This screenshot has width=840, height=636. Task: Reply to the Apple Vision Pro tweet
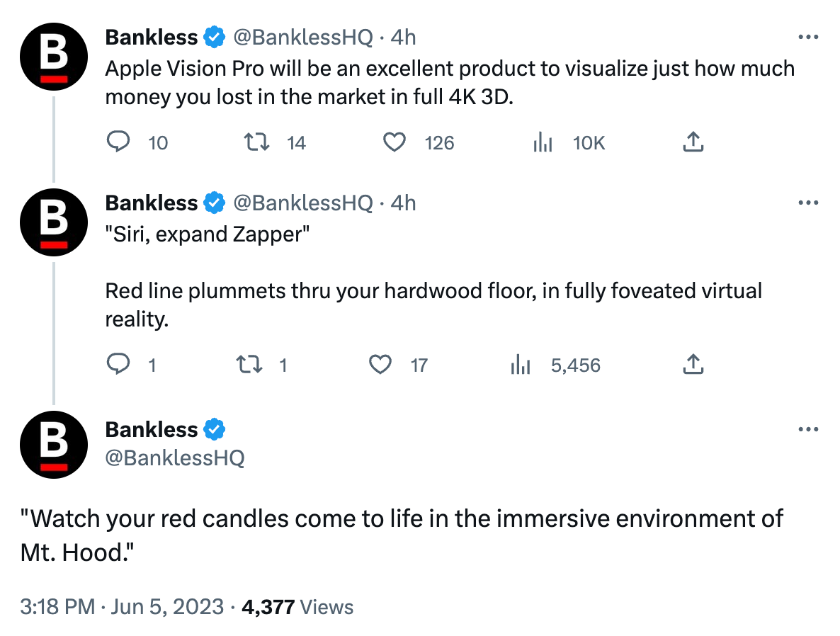(118, 143)
